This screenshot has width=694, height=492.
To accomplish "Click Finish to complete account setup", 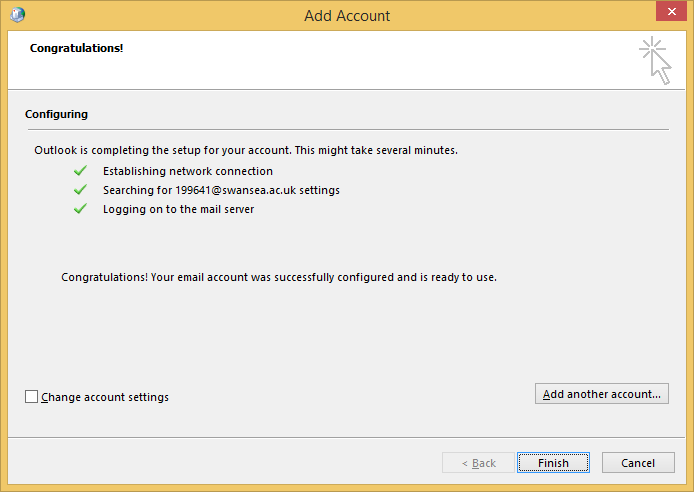I will pyautogui.click(x=553, y=463).
